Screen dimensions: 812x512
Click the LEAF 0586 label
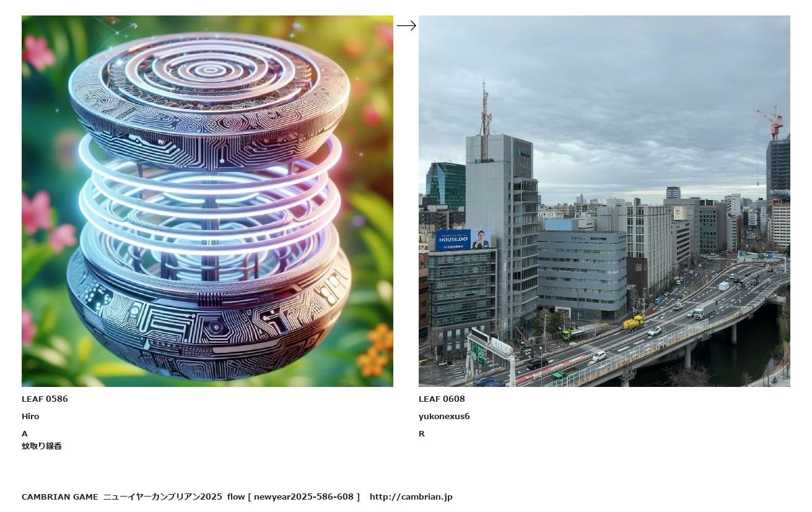45,399
